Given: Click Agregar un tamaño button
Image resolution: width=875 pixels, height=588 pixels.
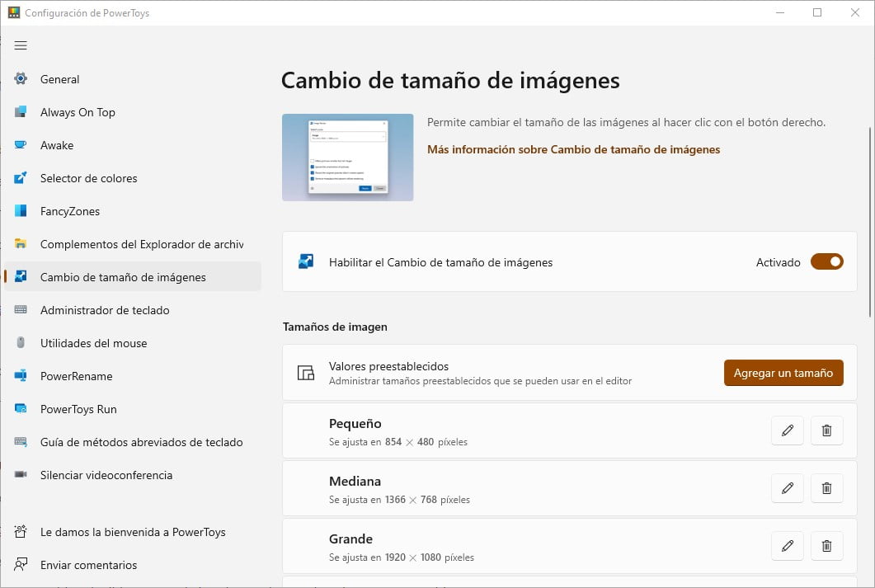Looking at the screenshot, I should pos(783,373).
